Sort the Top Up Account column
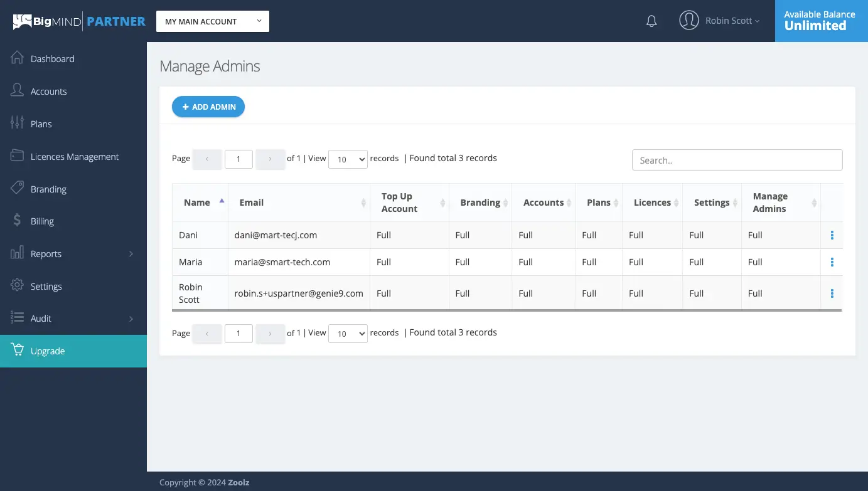The image size is (868, 491). 442,203
